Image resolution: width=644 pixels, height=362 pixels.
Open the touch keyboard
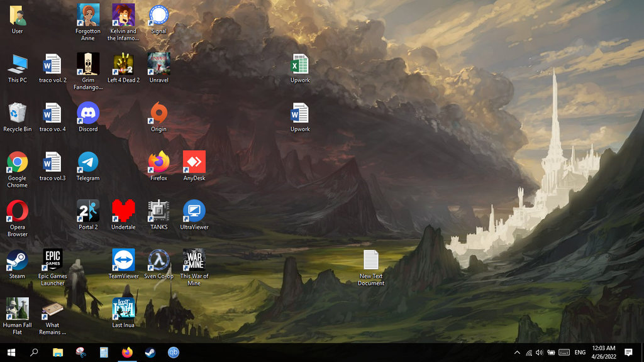tap(564, 353)
